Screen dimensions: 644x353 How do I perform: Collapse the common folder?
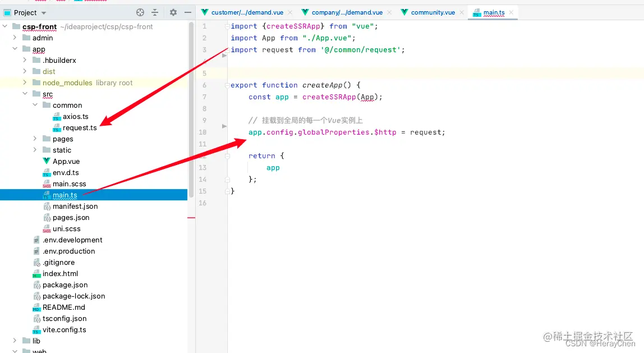[x=35, y=105]
